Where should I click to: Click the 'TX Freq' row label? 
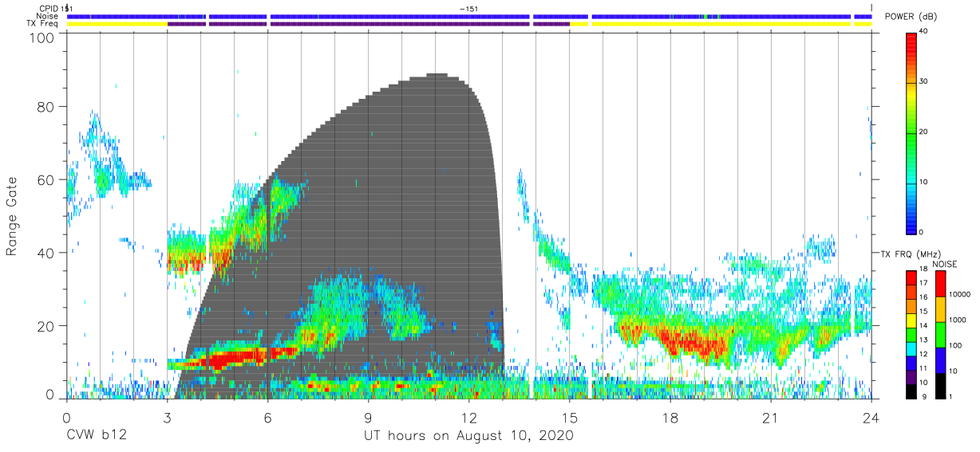[43, 24]
